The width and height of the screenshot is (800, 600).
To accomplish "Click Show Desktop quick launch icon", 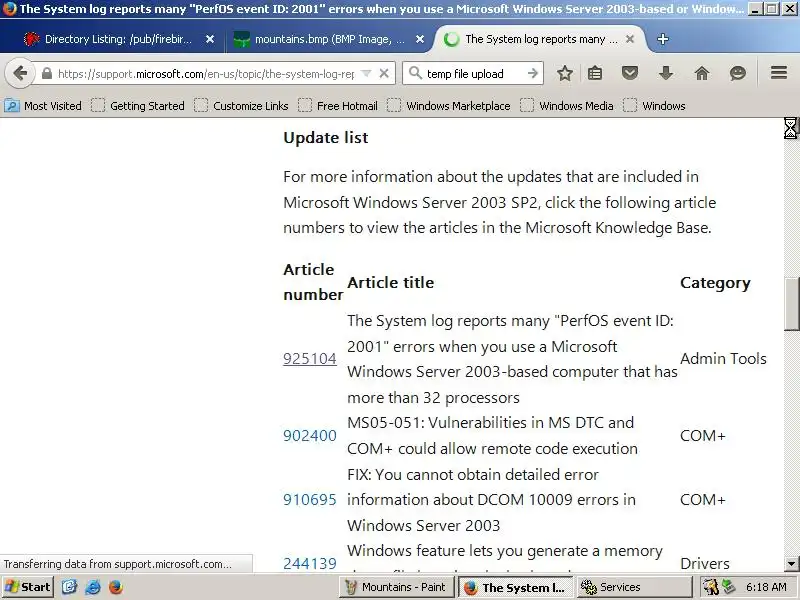I will (x=69, y=587).
